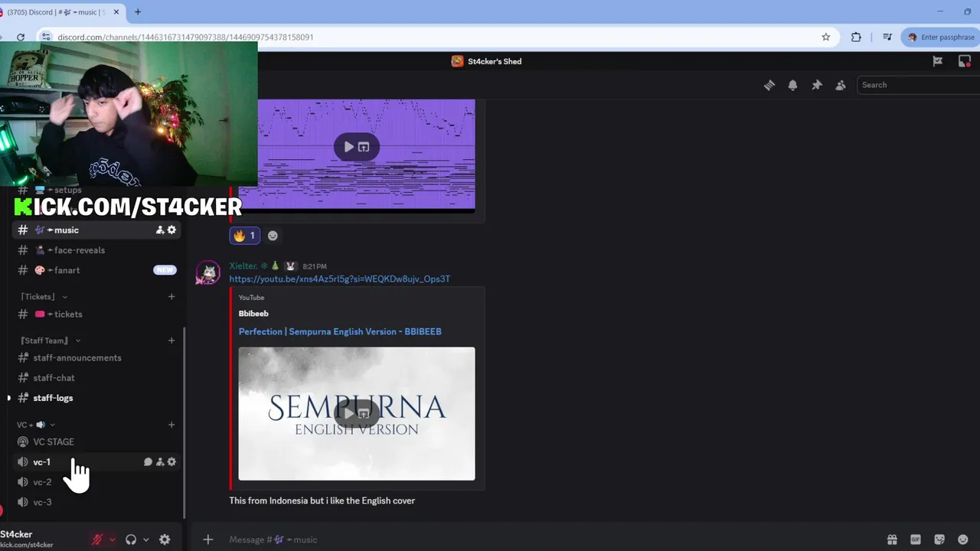Open Perfection Sempurna English Version title link
The height and width of the screenshot is (551, 980).
(x=340, y=331)
